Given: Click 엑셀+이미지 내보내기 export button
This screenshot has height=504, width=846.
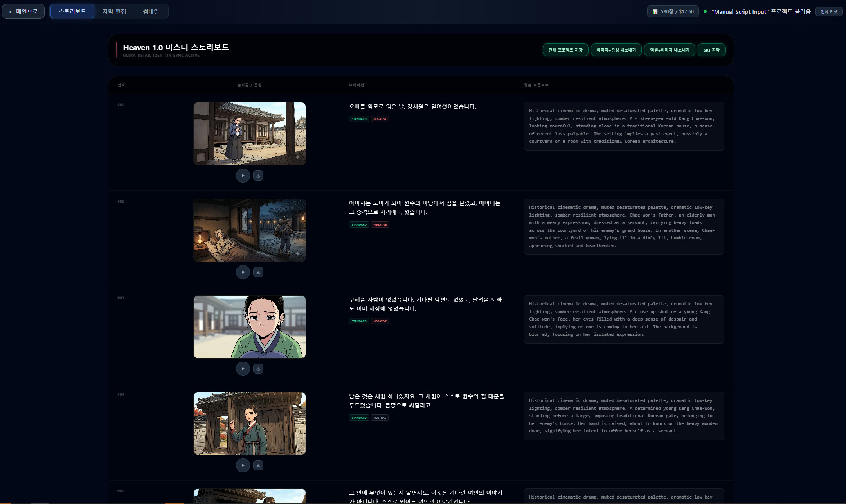Looking at the screenshot, I should click(670, 50).
